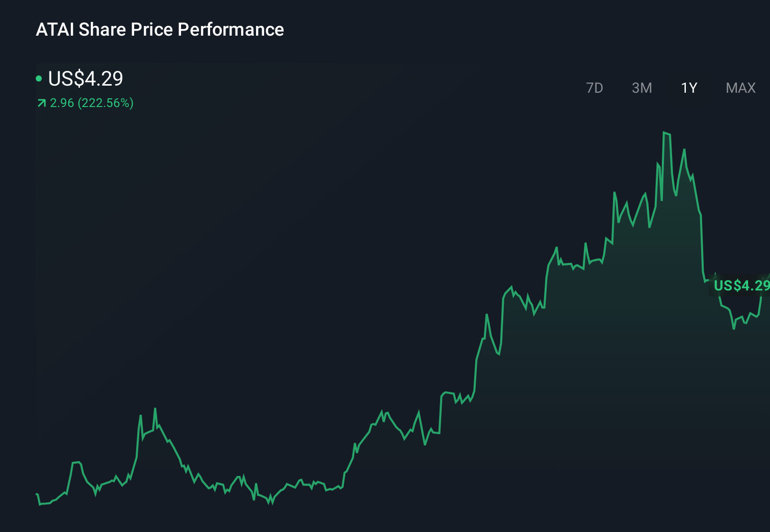
Task: Switch to the 3M time range
Action: (x=642, y=88)
